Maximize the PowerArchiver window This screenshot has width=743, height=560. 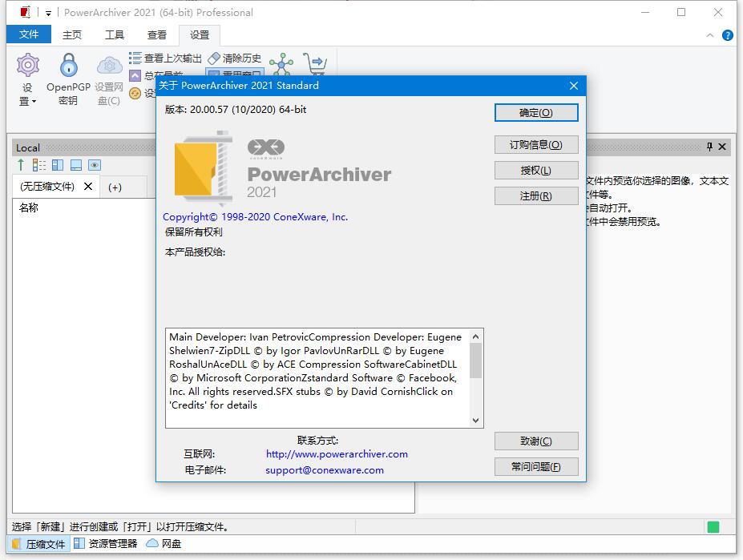point(681,12)
